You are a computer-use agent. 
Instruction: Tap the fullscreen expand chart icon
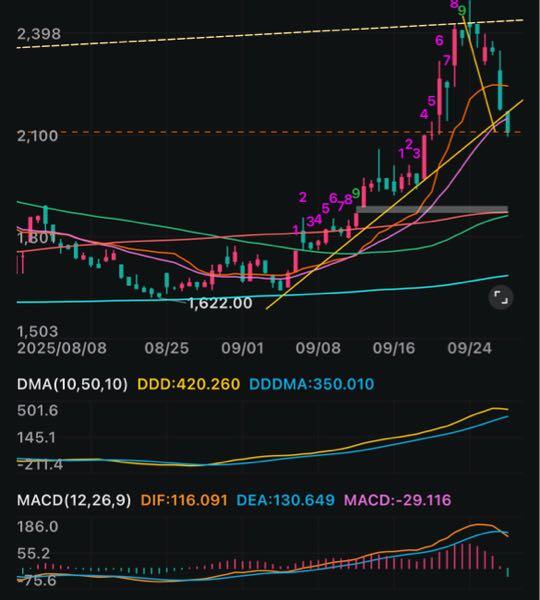[x=501, y=297]
